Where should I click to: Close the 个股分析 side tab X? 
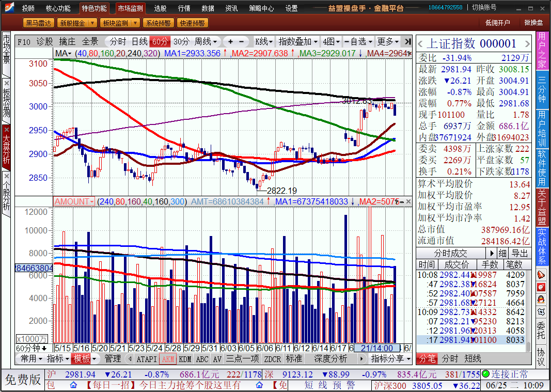pyautogui.click(x=6, y=176)
